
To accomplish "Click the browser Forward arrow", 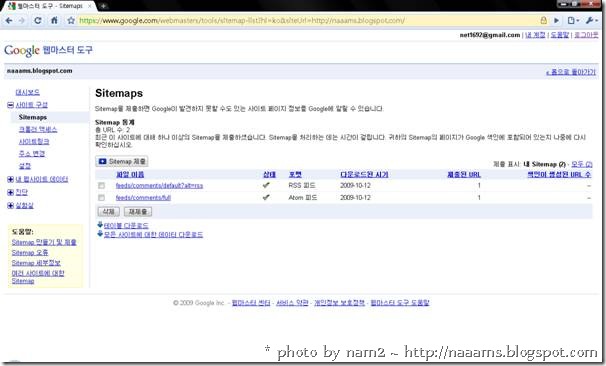I will point(22,20).
